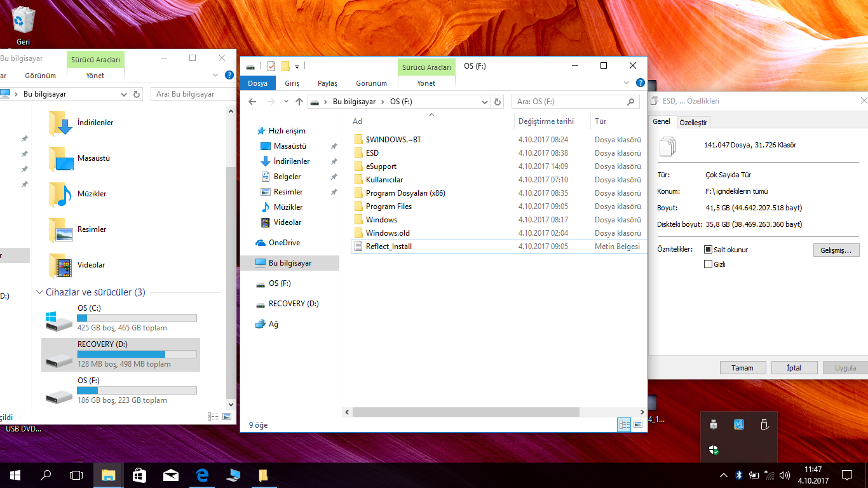
Task: Click in the Ara: OS (F:) search field
Action: click(569, 102)
